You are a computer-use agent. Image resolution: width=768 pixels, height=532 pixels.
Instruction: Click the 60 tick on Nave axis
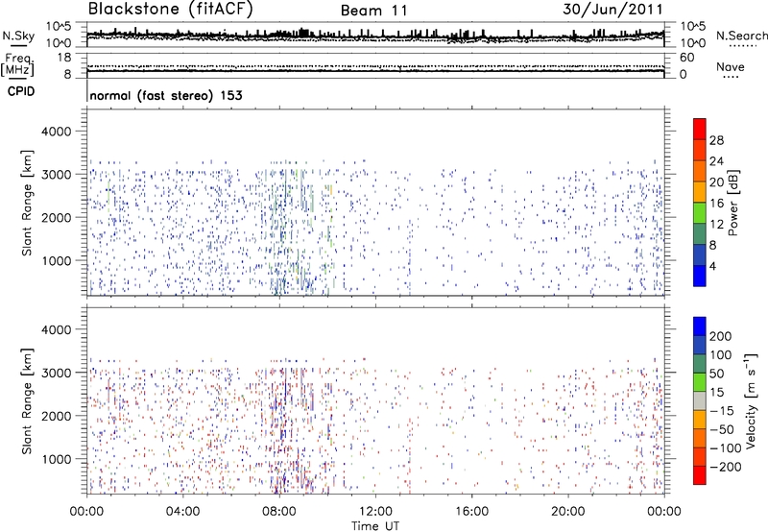pyautogui.click(x=686, y=58)
